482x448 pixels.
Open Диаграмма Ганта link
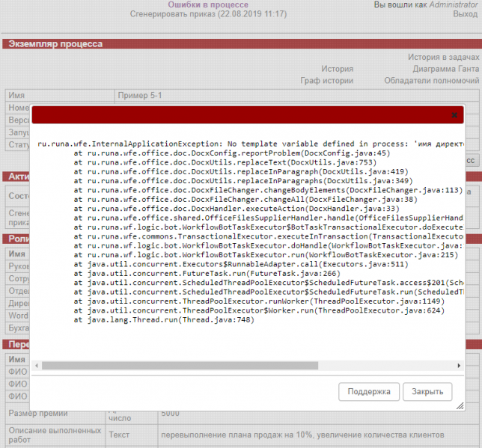point(446,69)
